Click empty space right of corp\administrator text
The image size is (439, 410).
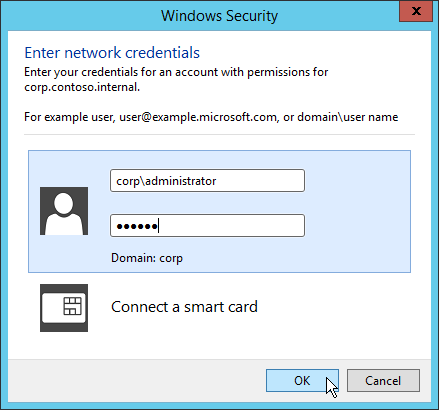coord(260,181)
